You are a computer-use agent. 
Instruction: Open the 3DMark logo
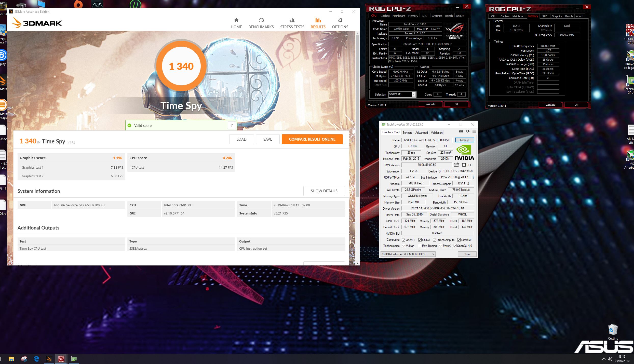(37, 23)
